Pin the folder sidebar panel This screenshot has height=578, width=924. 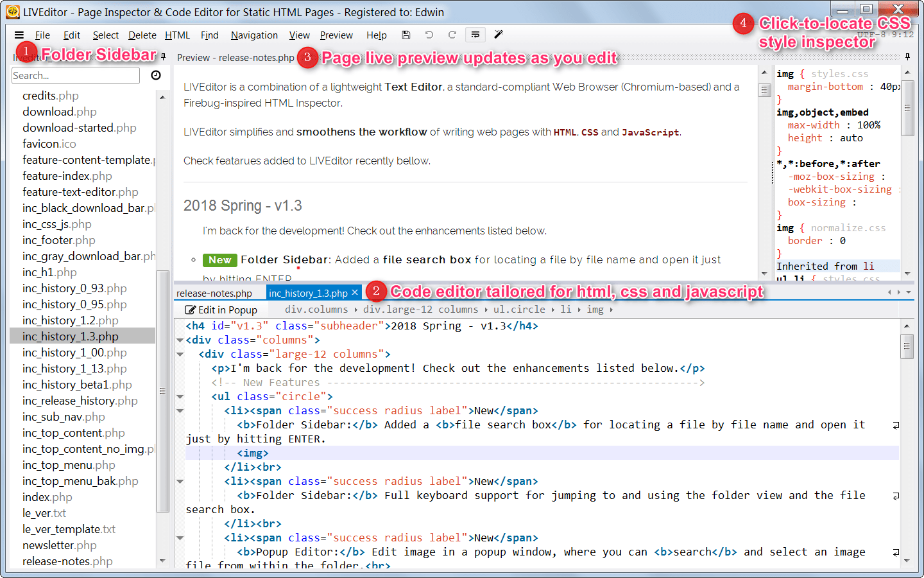[163, 57]
